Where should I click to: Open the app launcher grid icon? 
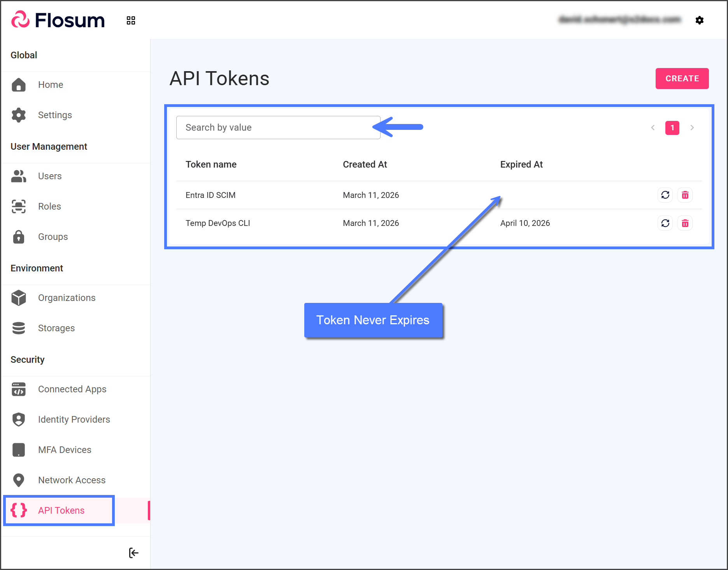point(131,21)
